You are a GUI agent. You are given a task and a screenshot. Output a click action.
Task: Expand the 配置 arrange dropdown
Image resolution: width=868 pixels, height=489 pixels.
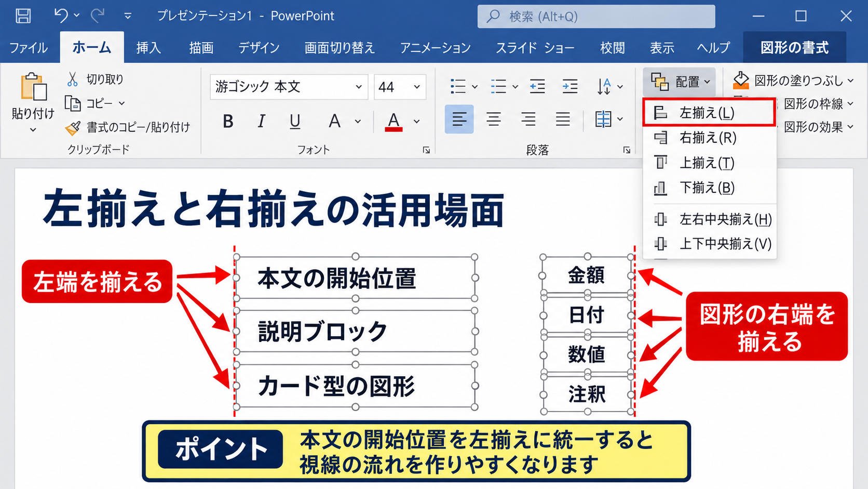click(680, 82)
